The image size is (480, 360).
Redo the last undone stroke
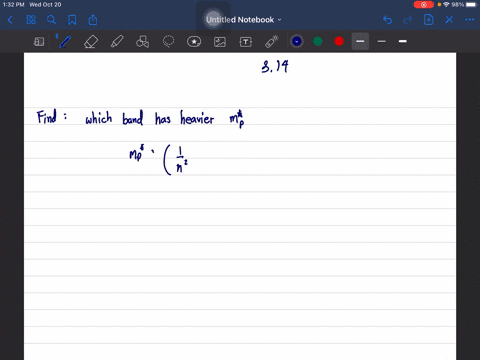(x=408, y=20)
